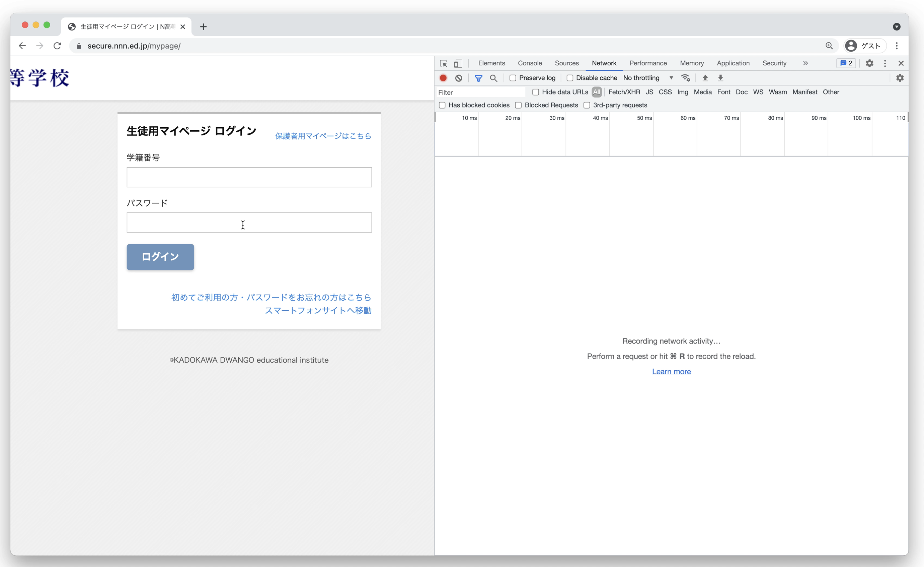Toggle the network filter funnel icon
Screen dimensions: 924x567
(478, 78)
